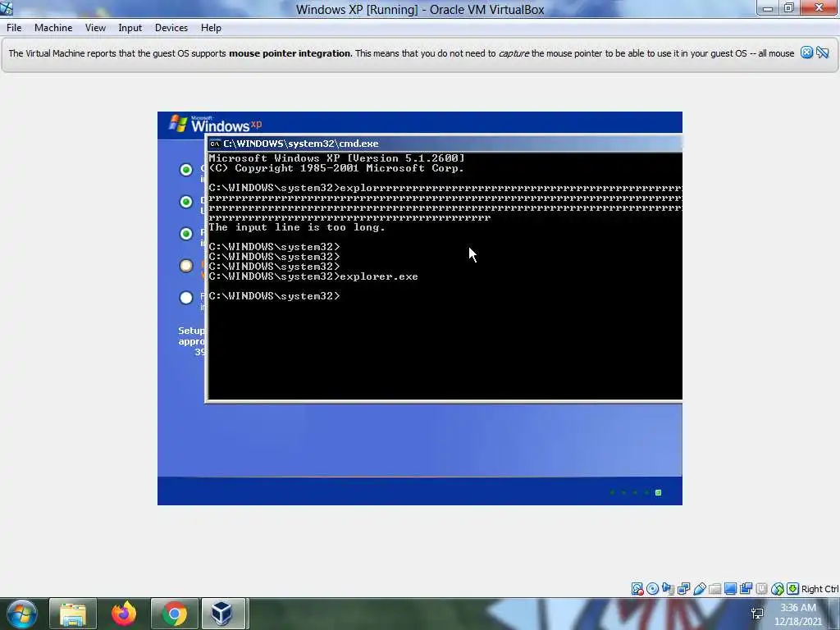Click the white last setup step radio
Screen dimensions: 840x630
coord(186,298)
